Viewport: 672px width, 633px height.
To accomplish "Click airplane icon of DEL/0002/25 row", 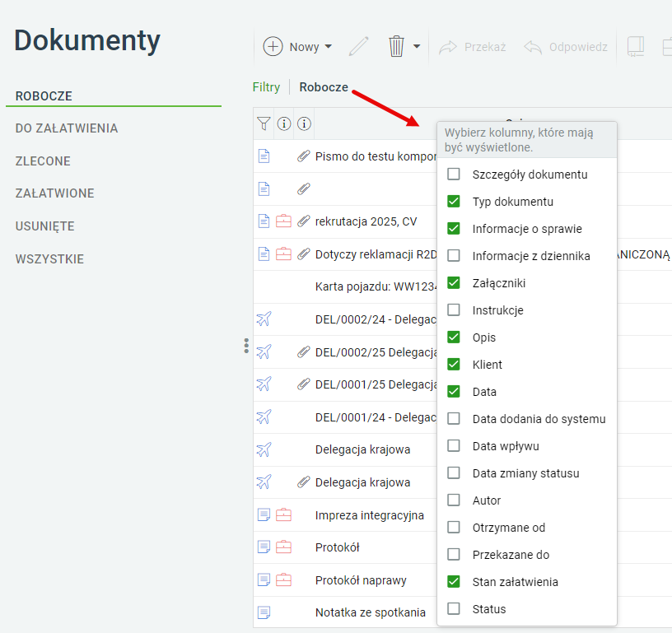I will tap(264, 351).
